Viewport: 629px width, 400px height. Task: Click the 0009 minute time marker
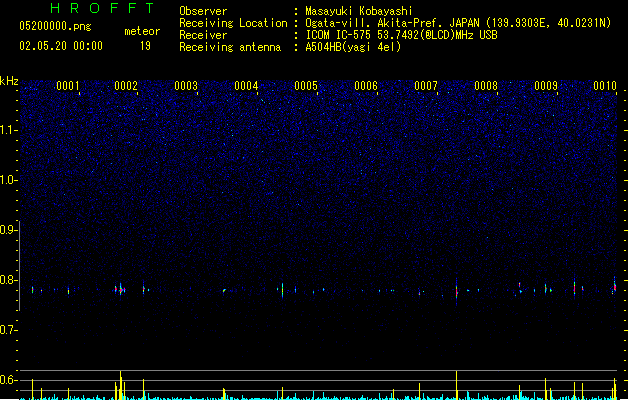click(x=546, y=86)
